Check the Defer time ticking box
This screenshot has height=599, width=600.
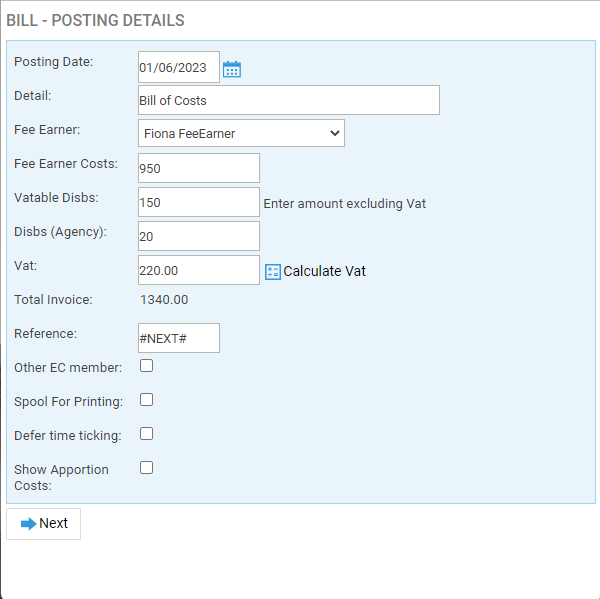tap(147, 434)
